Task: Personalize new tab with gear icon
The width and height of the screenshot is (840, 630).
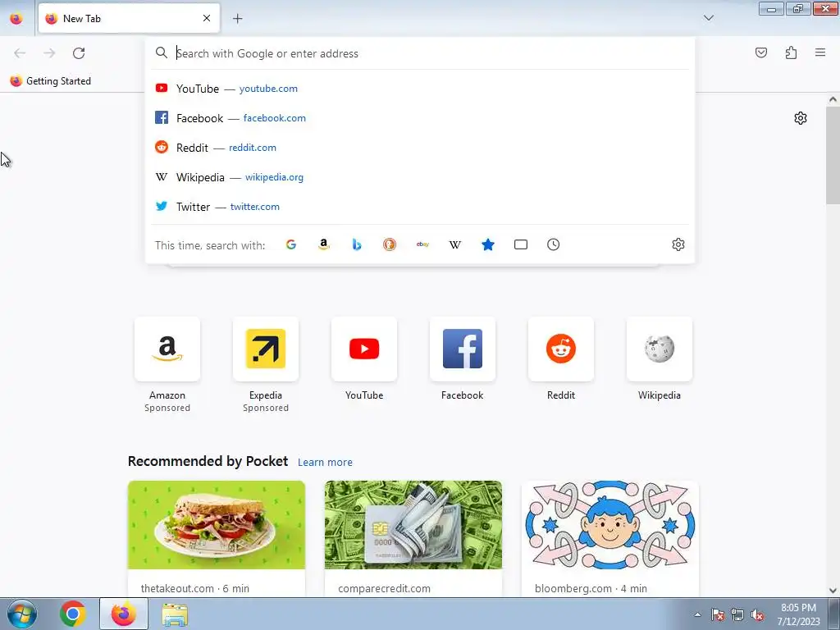Action: 801,118
